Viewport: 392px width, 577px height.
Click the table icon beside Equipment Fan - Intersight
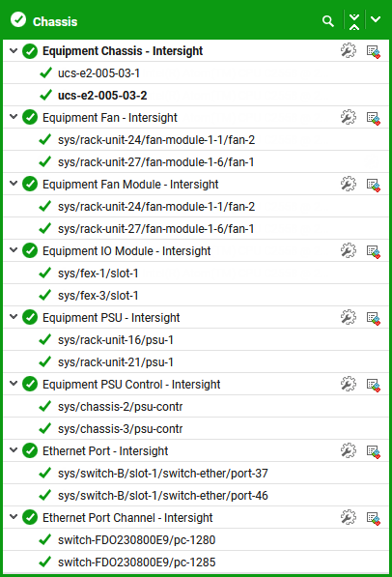pos(374,118)
